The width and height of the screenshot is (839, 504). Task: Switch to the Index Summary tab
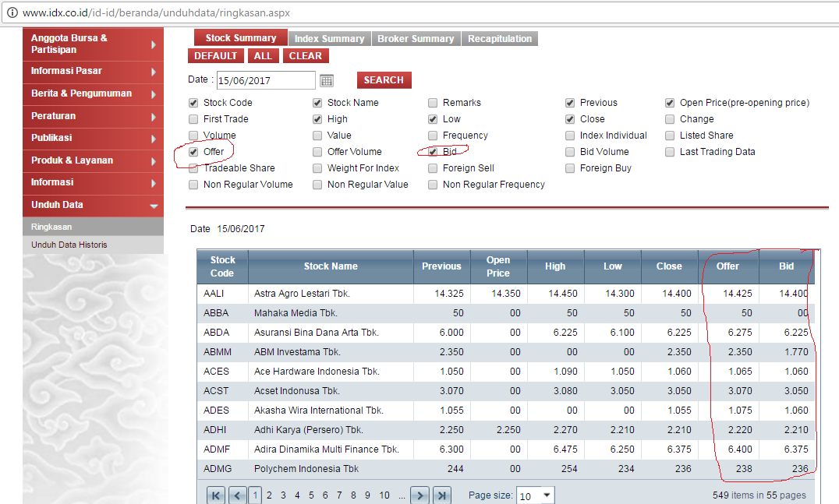329,37
